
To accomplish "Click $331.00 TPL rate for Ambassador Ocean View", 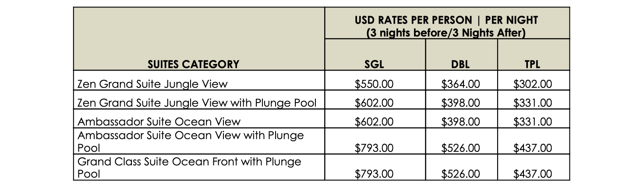I will [532, 121].
